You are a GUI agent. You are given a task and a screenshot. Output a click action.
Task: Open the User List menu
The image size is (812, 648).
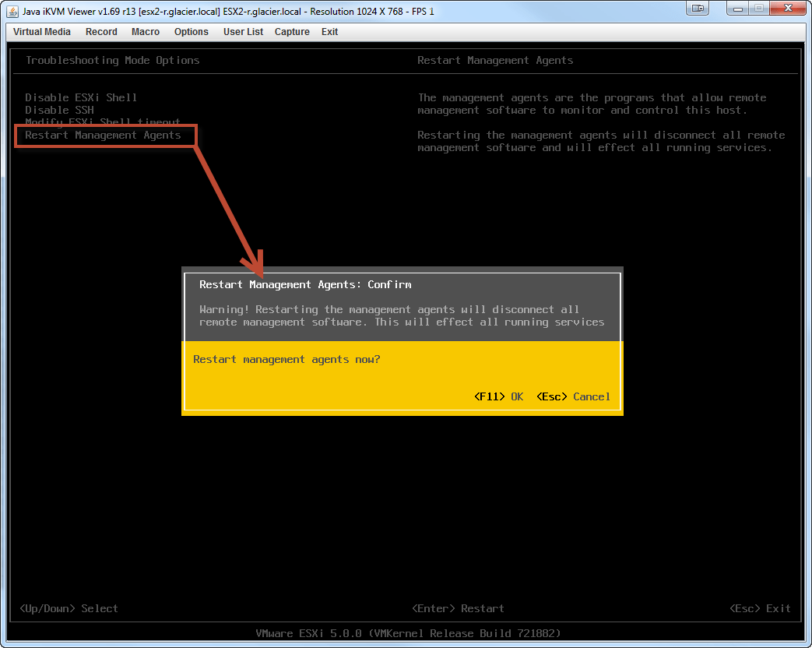pos(243,32)
